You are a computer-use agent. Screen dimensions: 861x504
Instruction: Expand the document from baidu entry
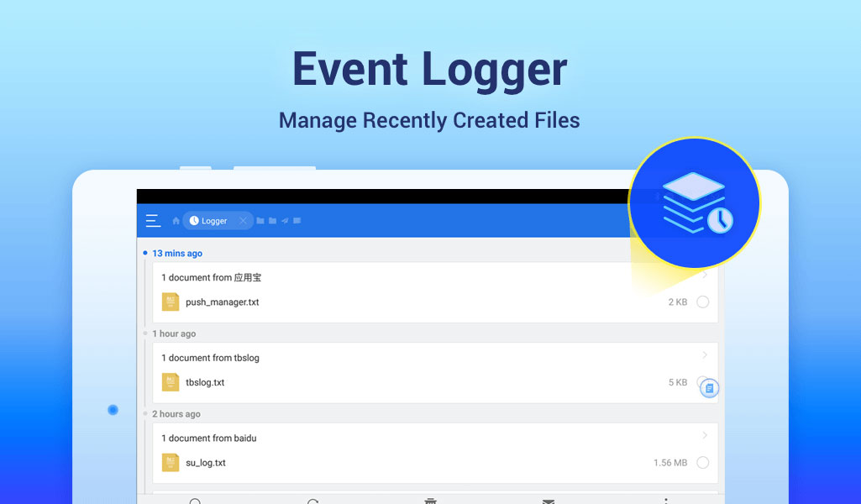pyautogui.click(x=705, y=438)
